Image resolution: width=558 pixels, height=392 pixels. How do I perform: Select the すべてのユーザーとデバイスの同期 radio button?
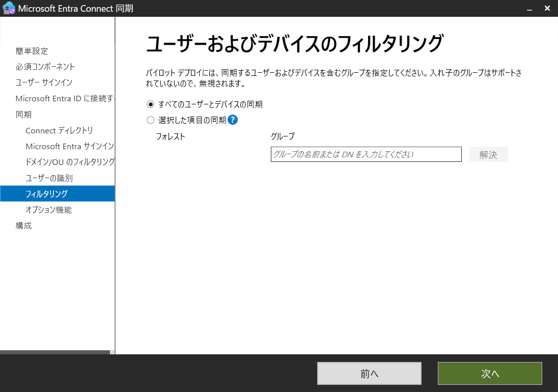point(150,104)
